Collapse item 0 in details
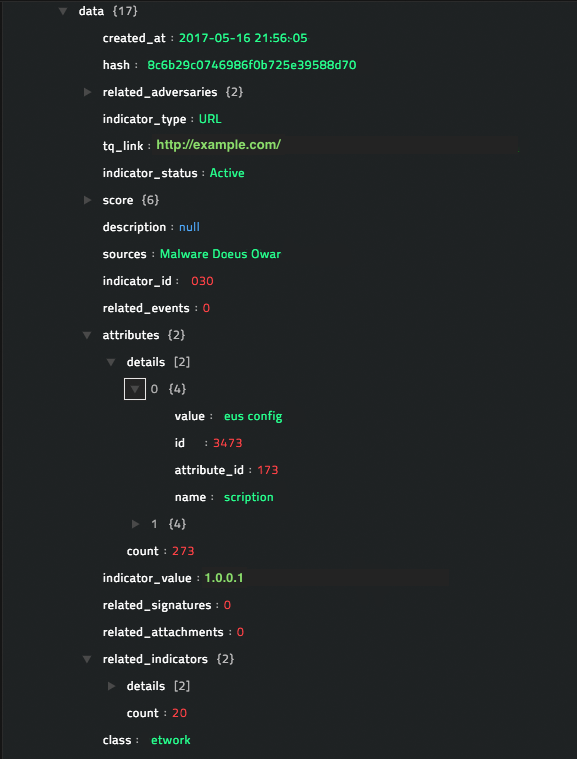 pos(135,389)
